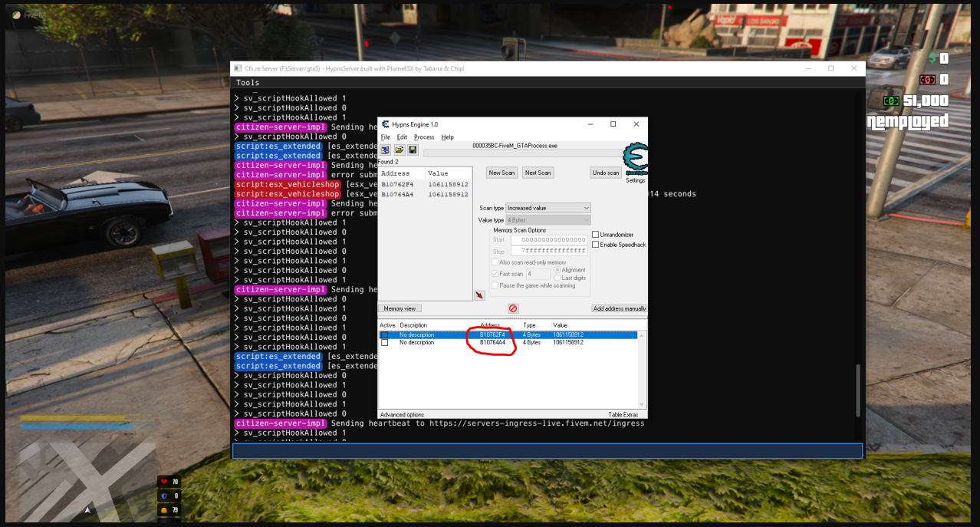This screenshot has height=527, width=980.
Task: Open Settings via the engine logo
Action: 635,163
